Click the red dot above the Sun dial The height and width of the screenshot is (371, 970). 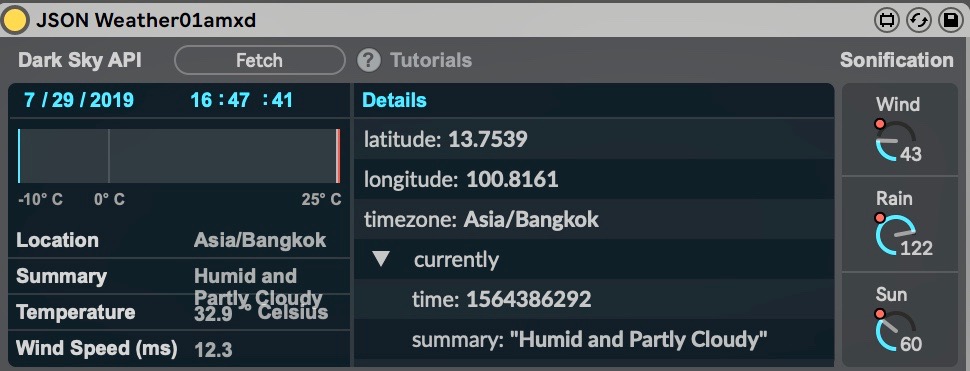[880, 314]
